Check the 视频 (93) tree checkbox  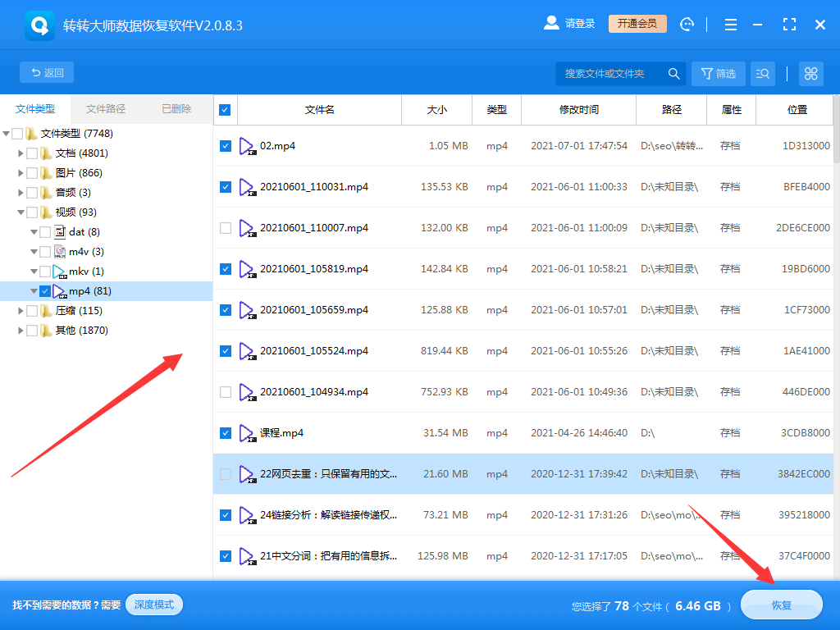tap(32, 212)
